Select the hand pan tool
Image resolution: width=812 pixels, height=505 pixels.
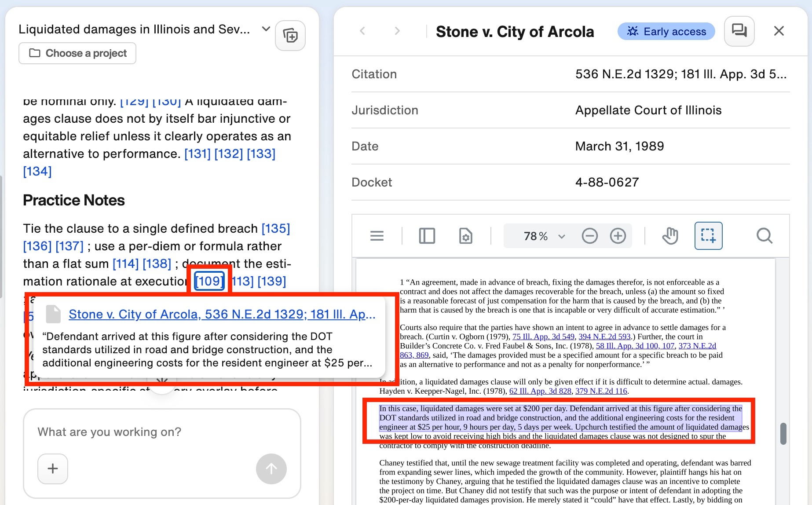[670, 236]
